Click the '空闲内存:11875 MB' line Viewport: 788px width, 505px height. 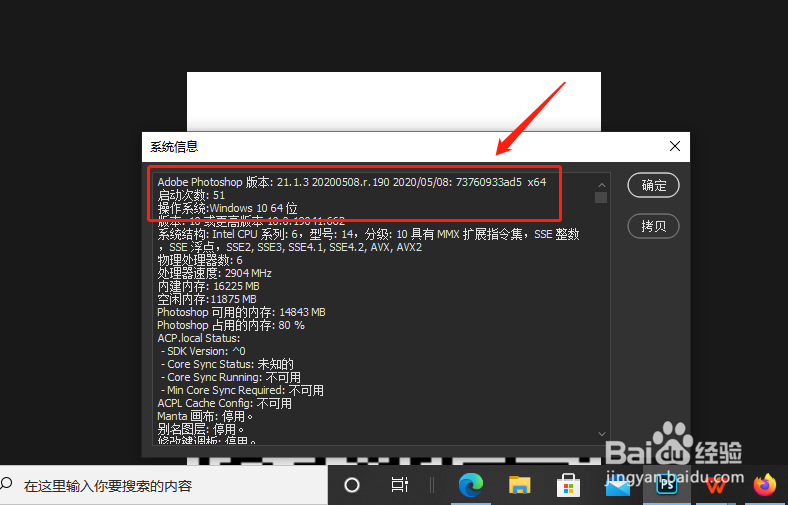tap(207, 299)
